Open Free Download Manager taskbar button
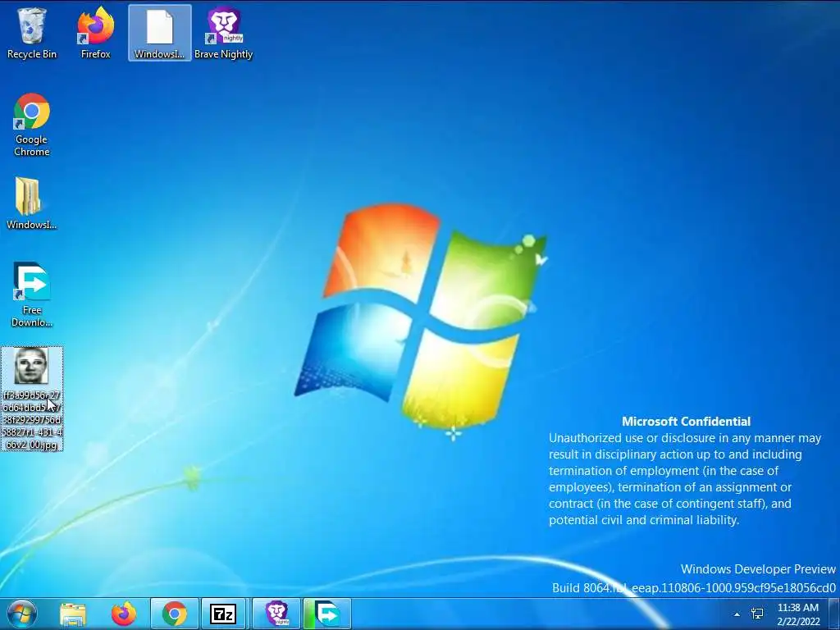The width and height of the screenshot is (840, 630). pos(327,614)
